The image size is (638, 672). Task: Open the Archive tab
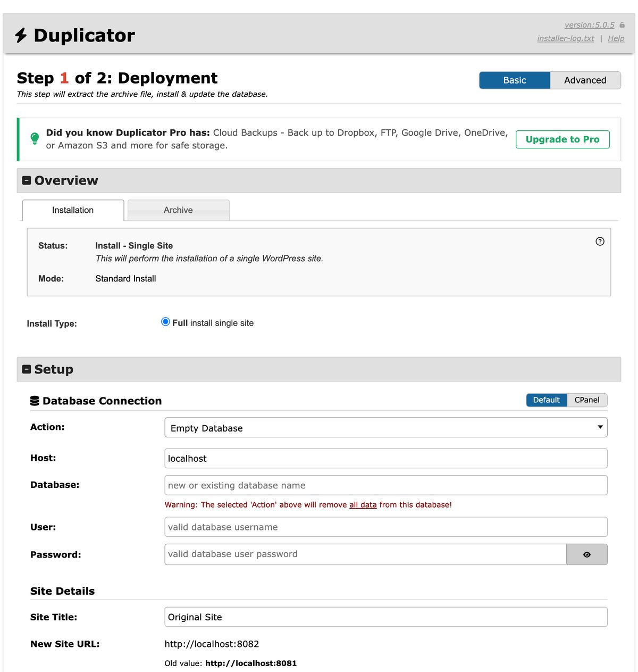pyautogui.click(x=178, y=210)
